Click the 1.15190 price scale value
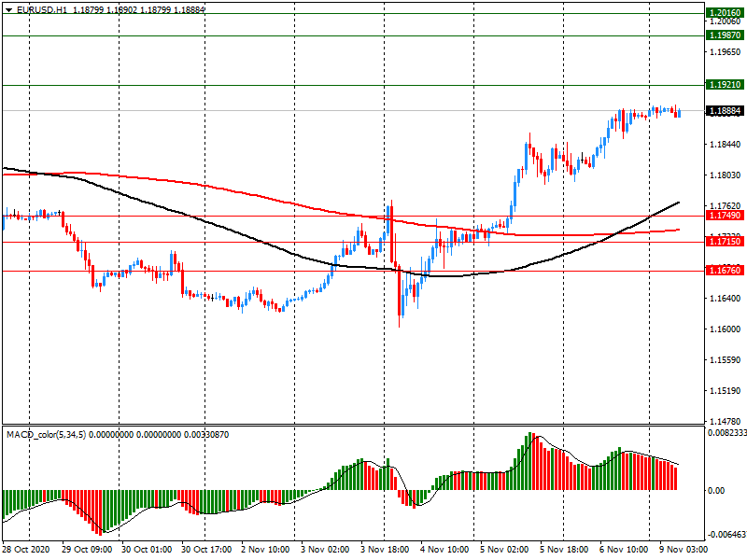747x560 pixels. pyautogui.click(x=726, y=391)
